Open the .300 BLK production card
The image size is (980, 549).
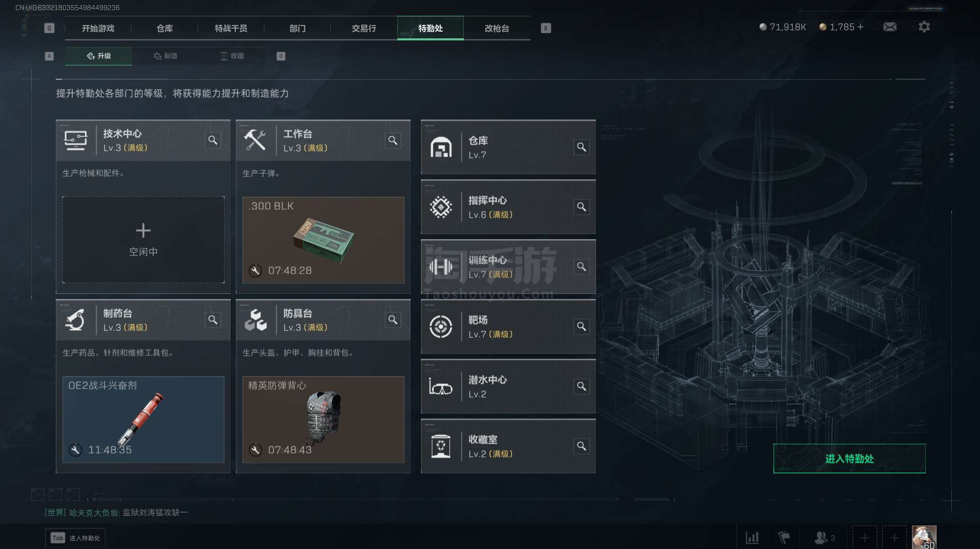[323, 240]
